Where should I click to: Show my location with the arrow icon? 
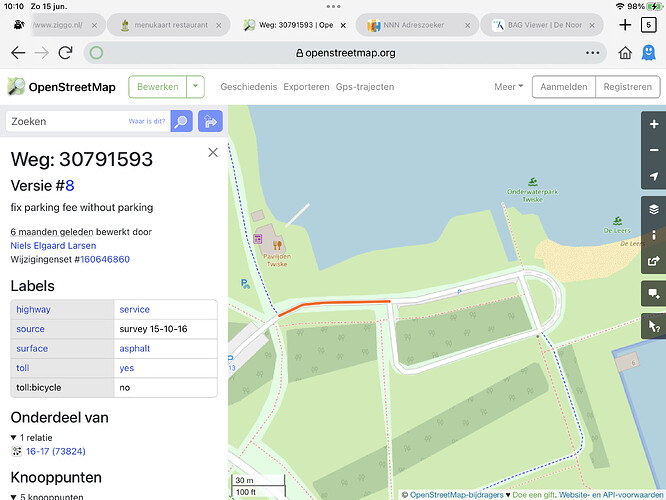(654, 176)
